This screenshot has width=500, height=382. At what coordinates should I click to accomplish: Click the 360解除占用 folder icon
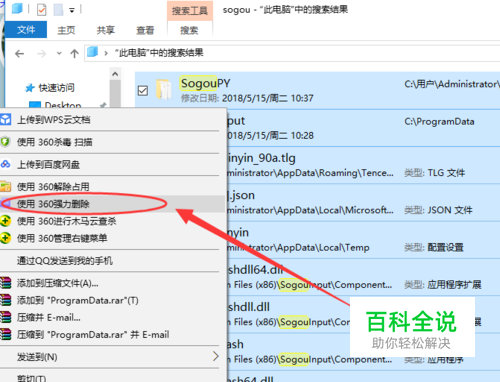(5, 186)
